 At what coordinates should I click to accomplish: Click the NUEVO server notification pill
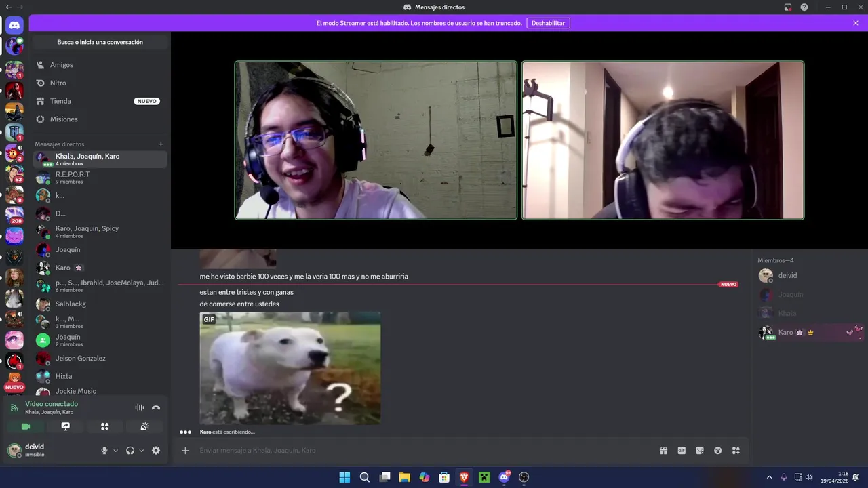pos(14,387)
